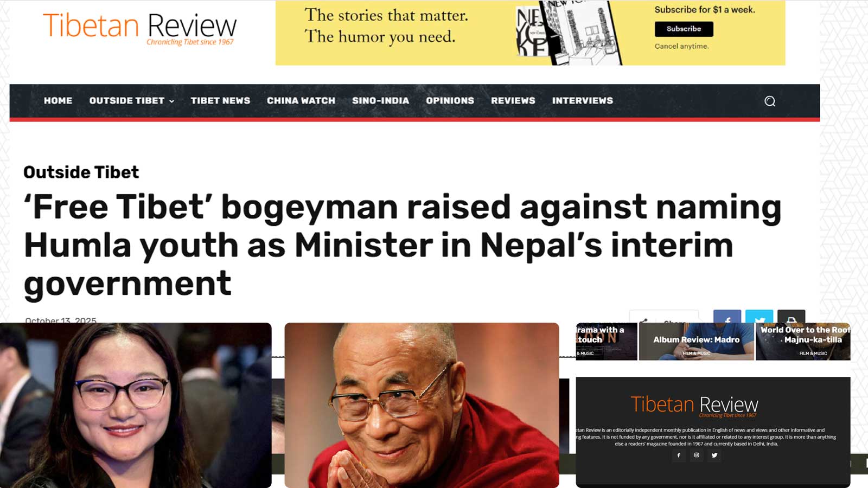Click the print icon button
The height and width of the screenshot is (488, 868).
[x=791, y=317]
